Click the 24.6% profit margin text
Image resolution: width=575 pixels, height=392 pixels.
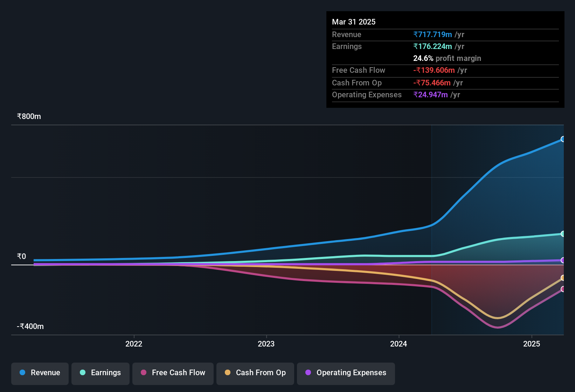(x=447, y=58)
